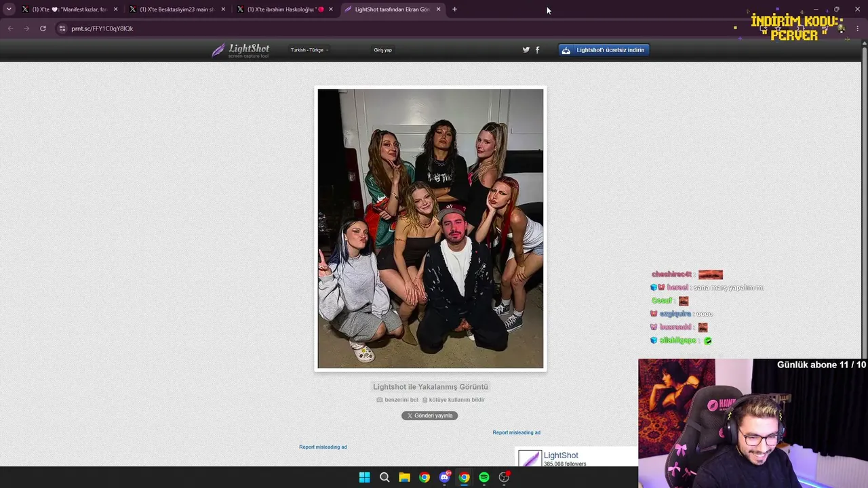Viewport: 868px width, 488px height.
Task: Open the Windows Start menu
Action: [364, 477]
